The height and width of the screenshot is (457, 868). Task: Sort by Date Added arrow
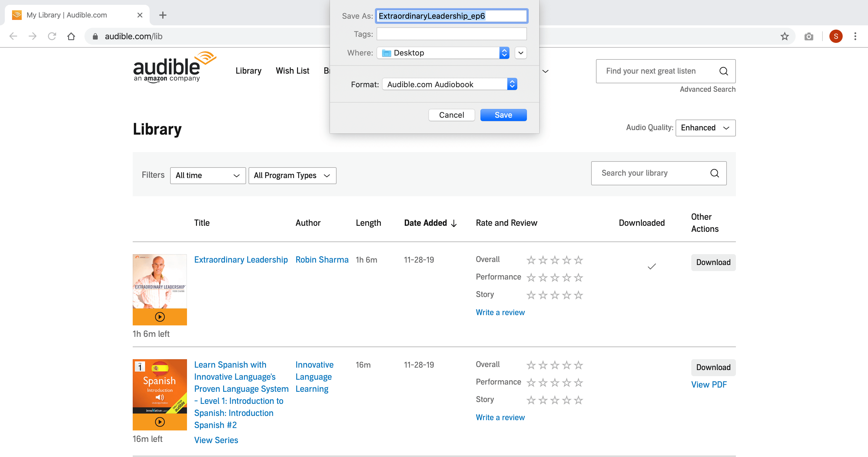[x=454, y=223]
